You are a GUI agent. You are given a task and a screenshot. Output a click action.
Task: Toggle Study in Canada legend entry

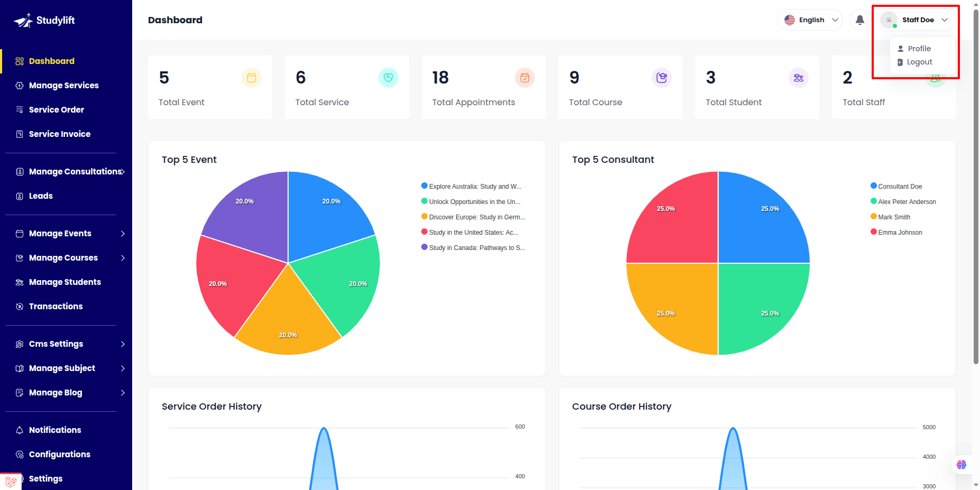pos(473,247)
